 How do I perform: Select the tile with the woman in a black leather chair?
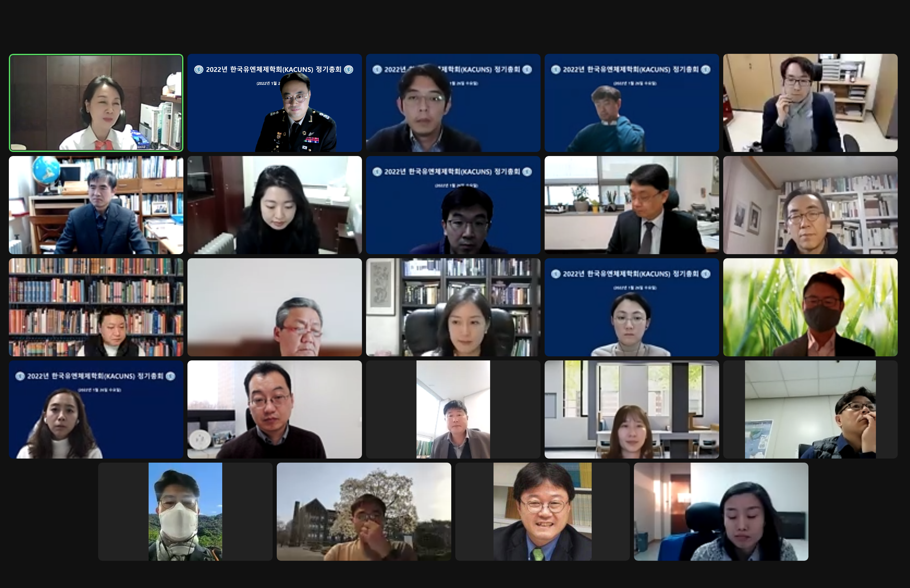pos(453,307)
